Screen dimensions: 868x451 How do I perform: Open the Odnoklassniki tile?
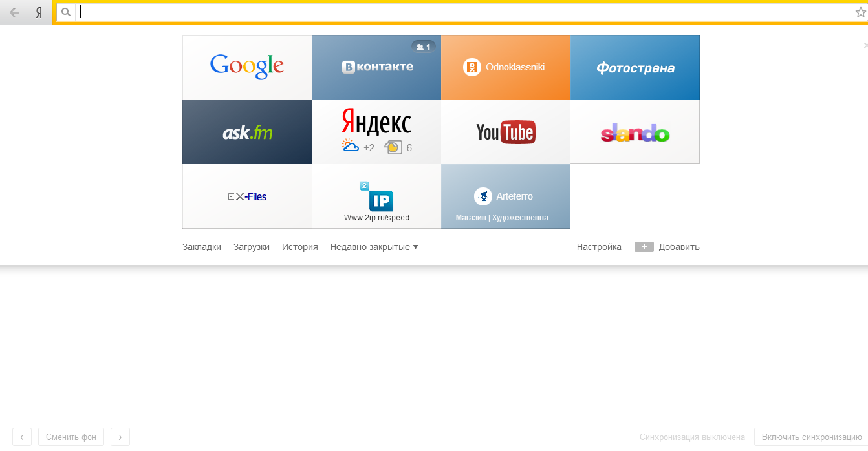pyautogui.click(x=506, y=67)
